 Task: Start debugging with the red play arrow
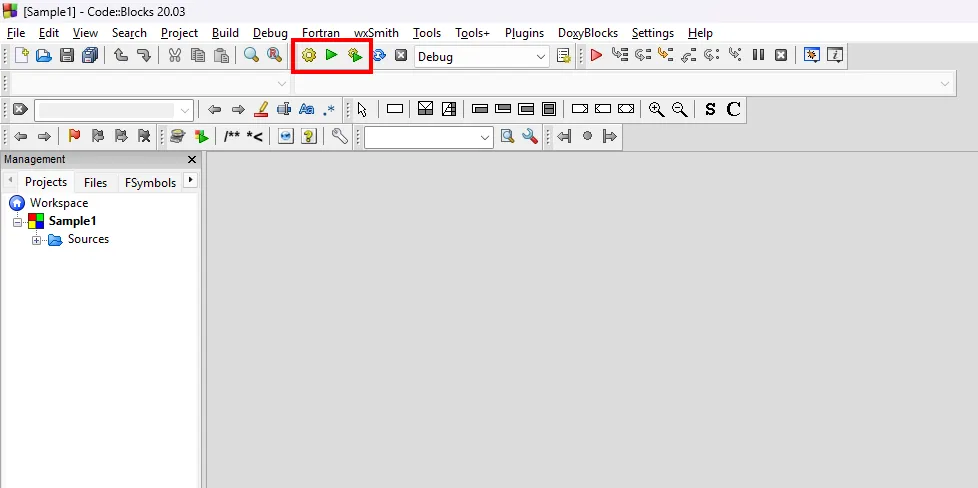(x=596, y=56)
